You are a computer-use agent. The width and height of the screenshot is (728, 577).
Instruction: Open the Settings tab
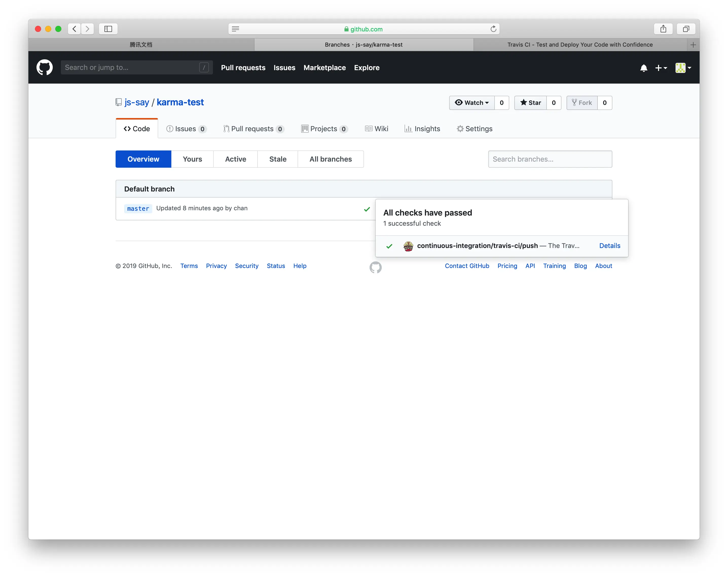point(475,129)
